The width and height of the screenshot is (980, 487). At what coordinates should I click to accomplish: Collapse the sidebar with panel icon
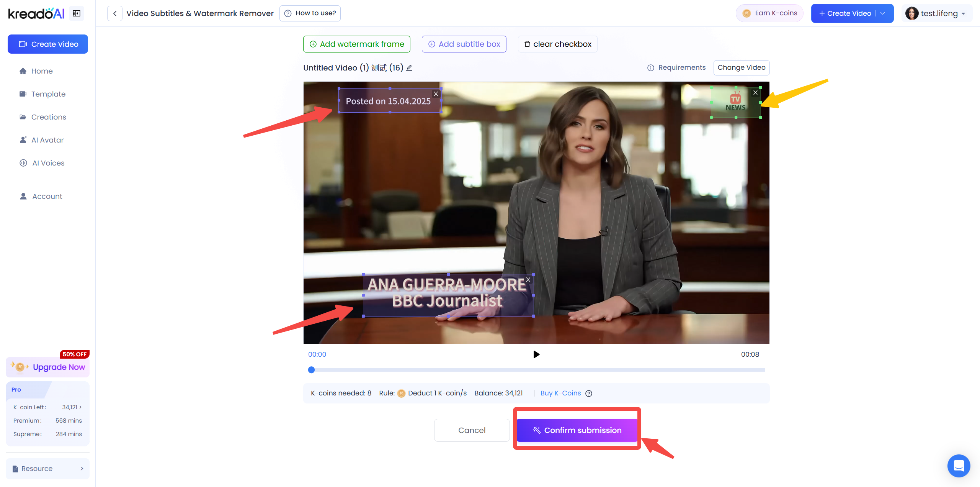click(x=77, y=13)
